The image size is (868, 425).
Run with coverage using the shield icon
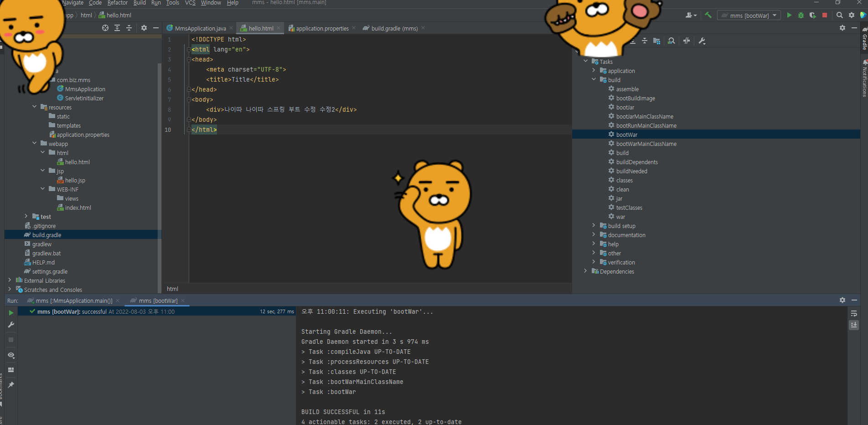pyautogui.click(x=813, y=15)
